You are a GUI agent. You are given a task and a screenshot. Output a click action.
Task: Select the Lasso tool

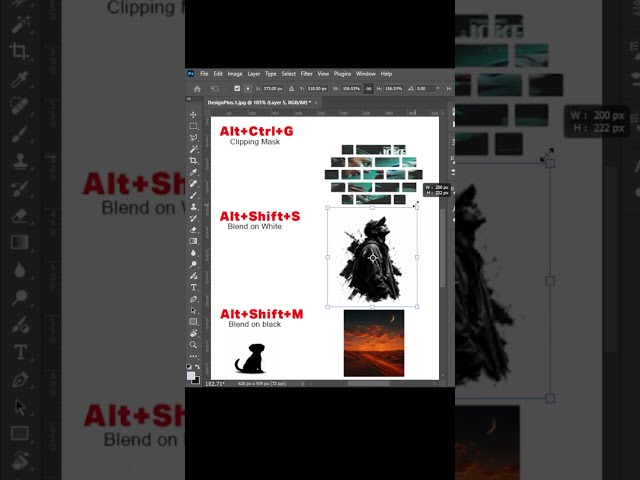(193, 138)
